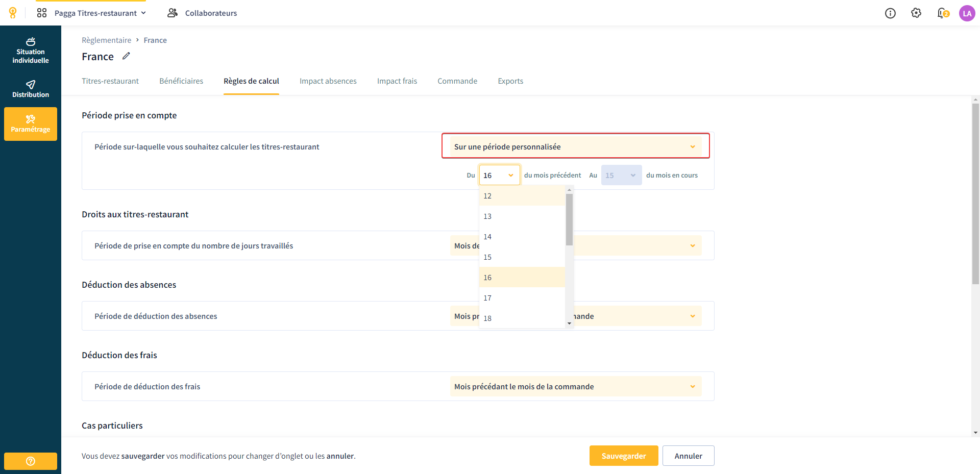The height and width of the screenshot is (474, 980).
Task: Open the apps grid icon
Action: (x=42, y=13)
